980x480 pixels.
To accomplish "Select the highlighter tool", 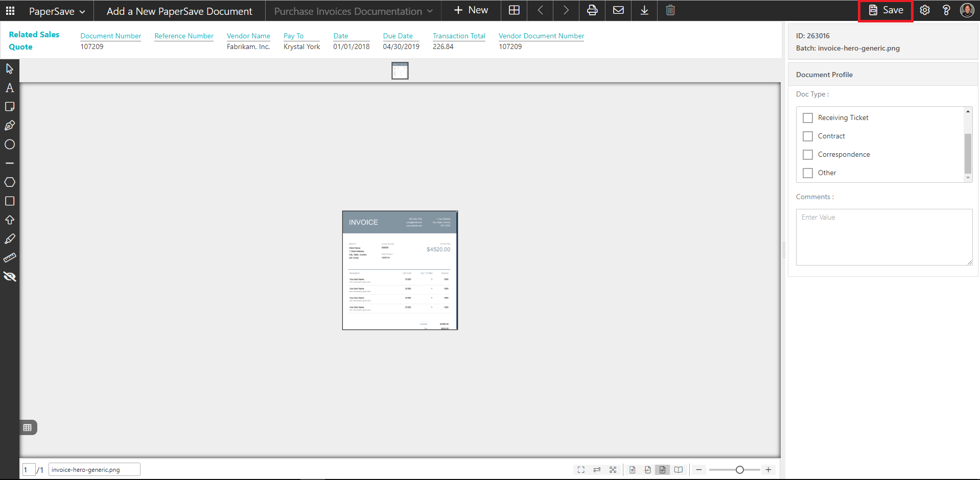I will coord(10,239).
